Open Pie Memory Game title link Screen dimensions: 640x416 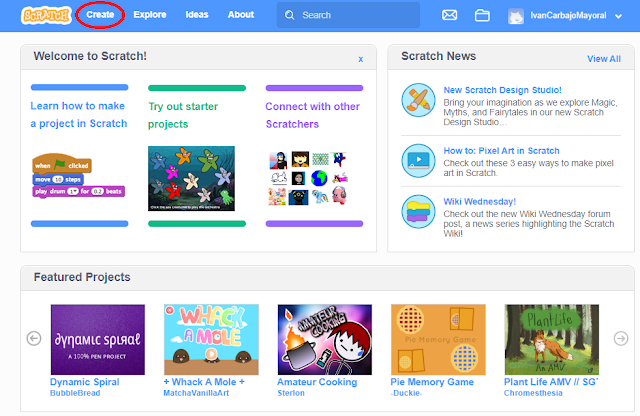(x=432, y=382)
